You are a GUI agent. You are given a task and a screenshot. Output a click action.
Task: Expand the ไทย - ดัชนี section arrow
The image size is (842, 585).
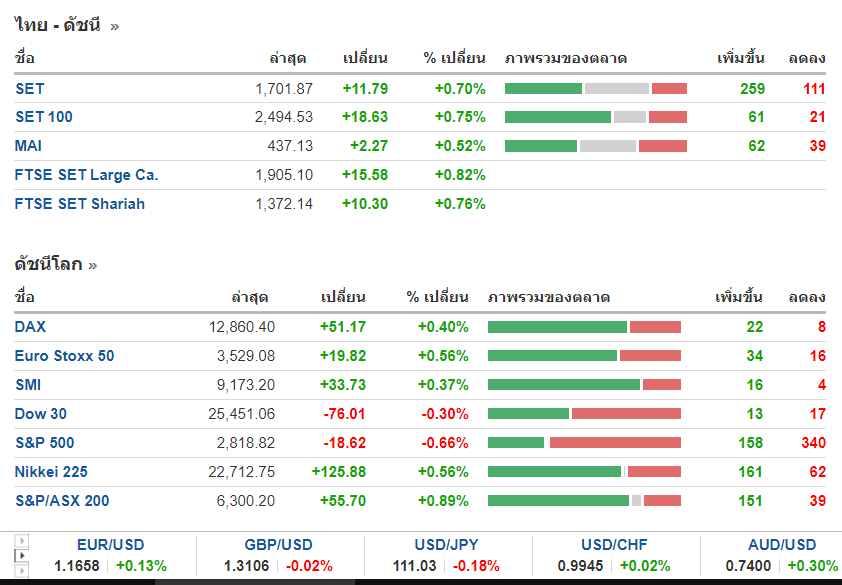[115, 26]
